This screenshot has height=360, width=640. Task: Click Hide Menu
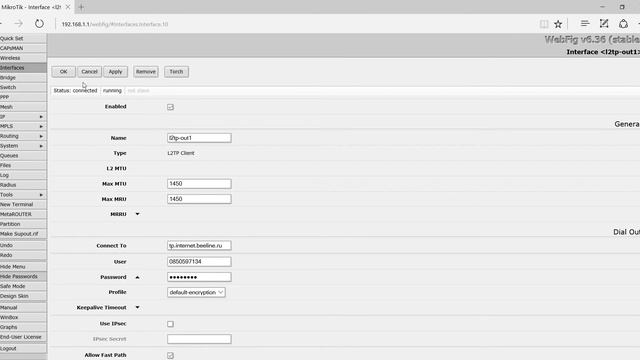[23, 267]
